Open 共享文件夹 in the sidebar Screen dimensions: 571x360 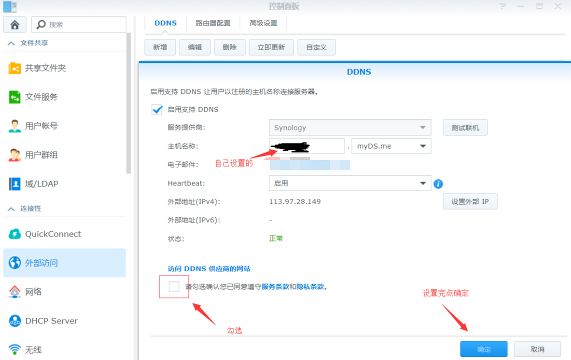pos(46,68)
